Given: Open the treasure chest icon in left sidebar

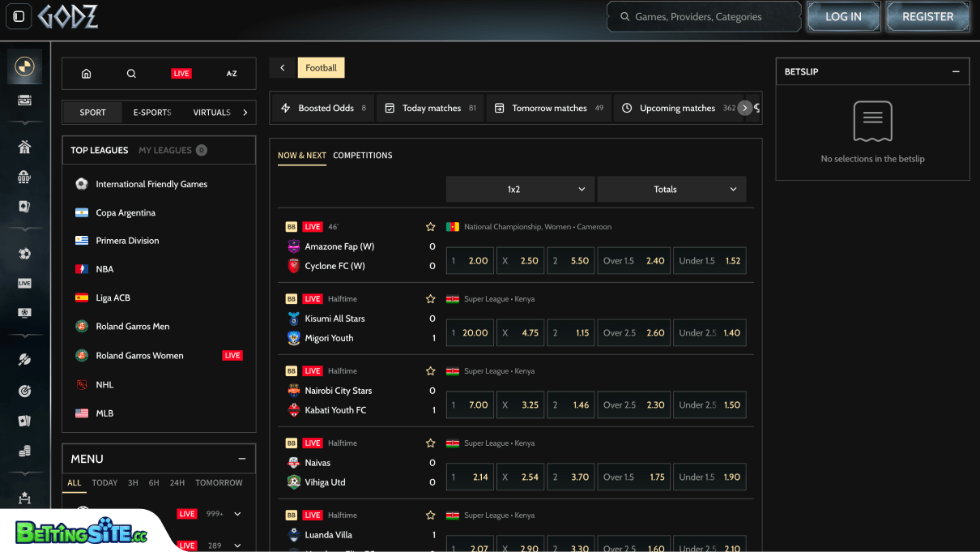Looking at the screenshot, I should coord(25,100).
